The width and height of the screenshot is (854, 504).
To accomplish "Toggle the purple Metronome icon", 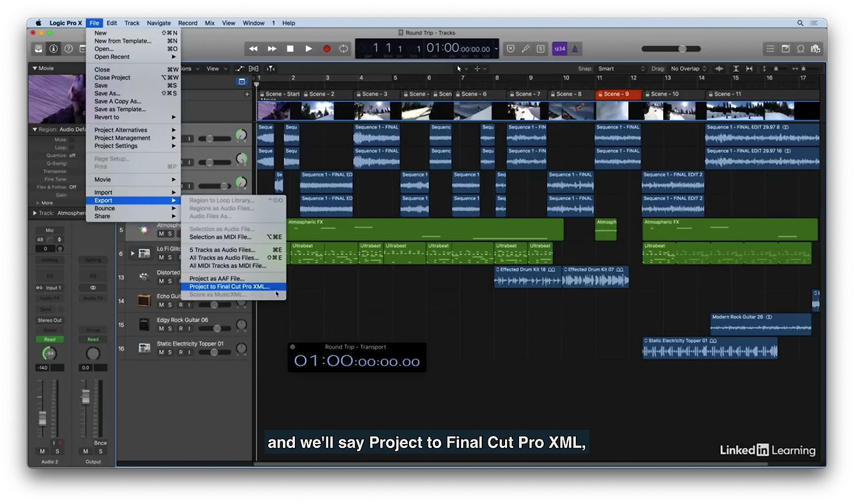I will pyautogui.click(x=574, y=49).
